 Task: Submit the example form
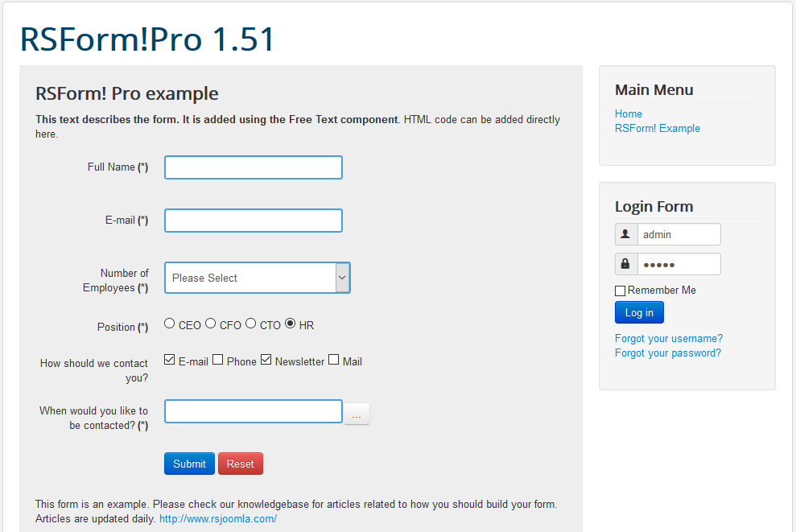click(x=189, y=464)
